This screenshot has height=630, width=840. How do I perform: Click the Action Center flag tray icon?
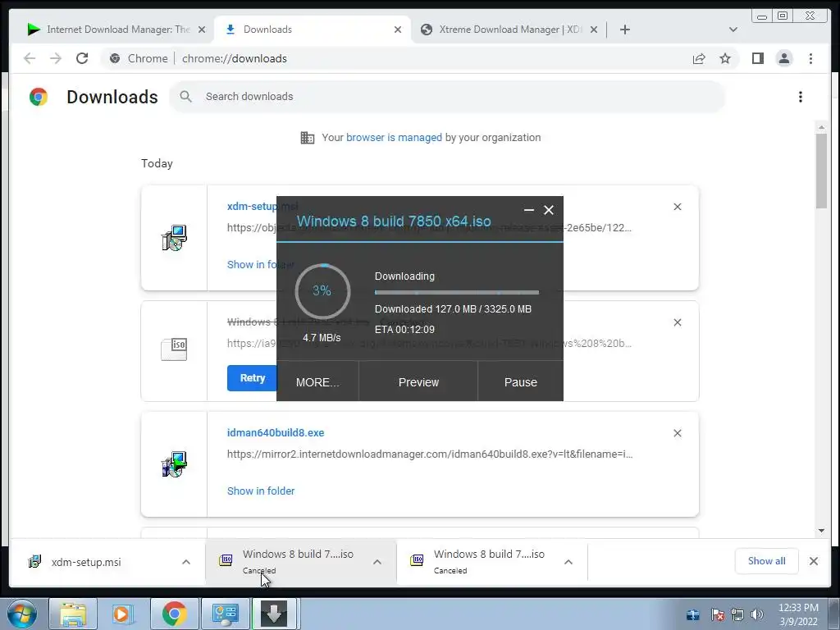tap(717, 614)
